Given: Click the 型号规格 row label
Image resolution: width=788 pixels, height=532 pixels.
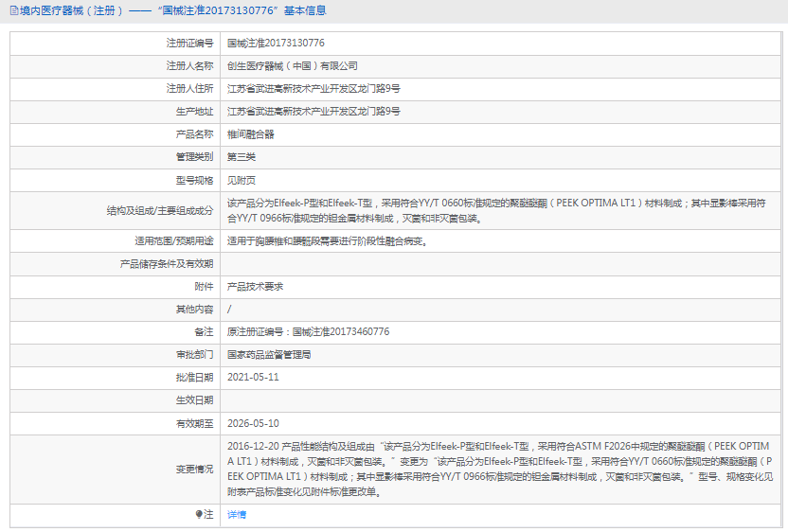Looking at the screenshot, I should coord(194,180).
